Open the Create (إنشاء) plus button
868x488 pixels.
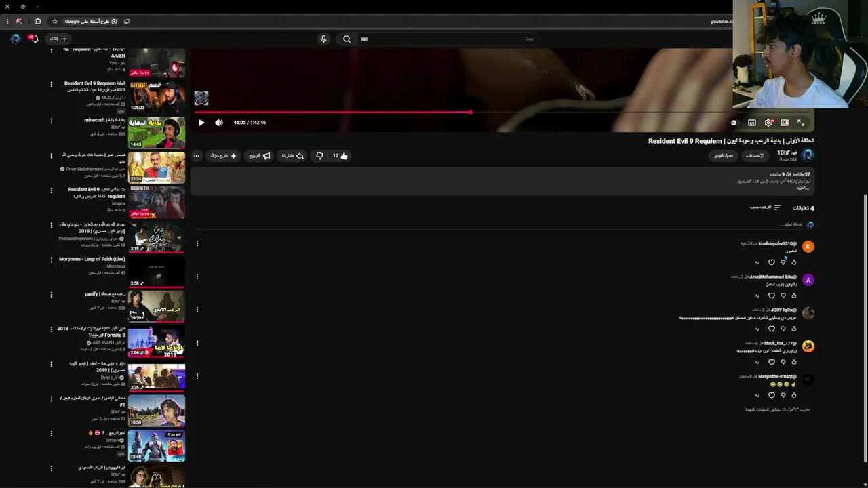58,39
